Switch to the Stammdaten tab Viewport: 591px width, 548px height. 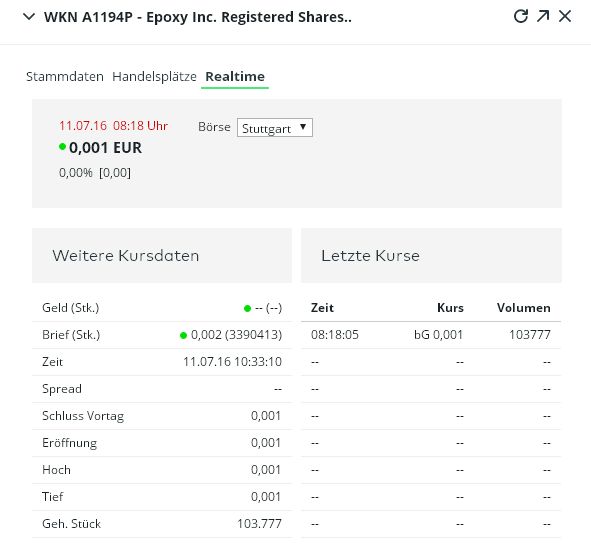(x=65, y=77)
